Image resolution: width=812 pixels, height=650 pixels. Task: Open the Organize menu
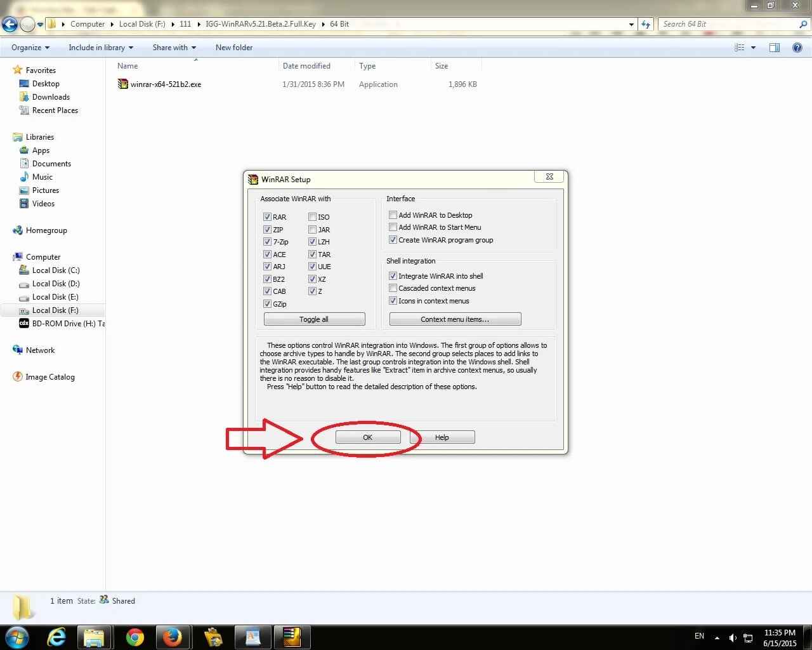click(30, 48)
